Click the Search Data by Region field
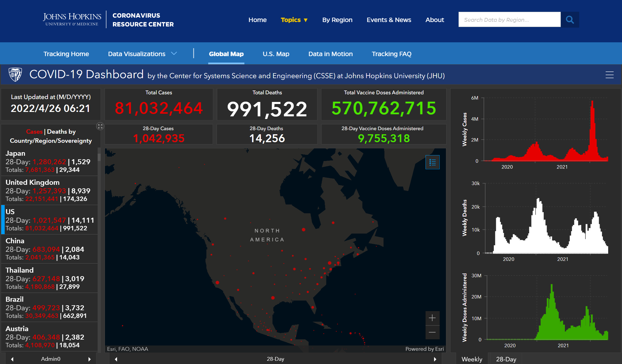 tap(509, 20)
